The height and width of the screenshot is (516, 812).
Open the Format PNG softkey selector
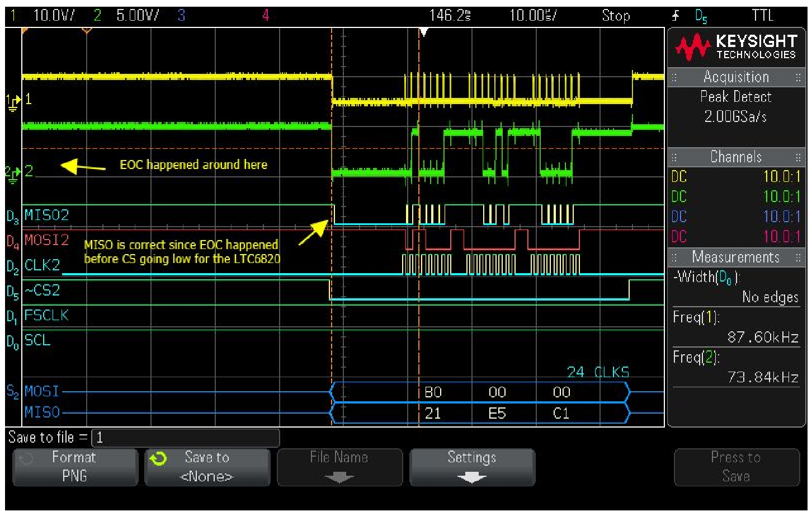[x=74, y=467]
